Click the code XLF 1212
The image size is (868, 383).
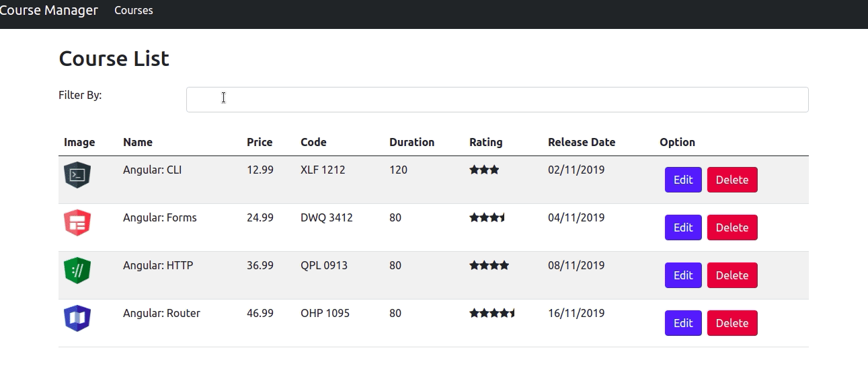coord(323,170)
